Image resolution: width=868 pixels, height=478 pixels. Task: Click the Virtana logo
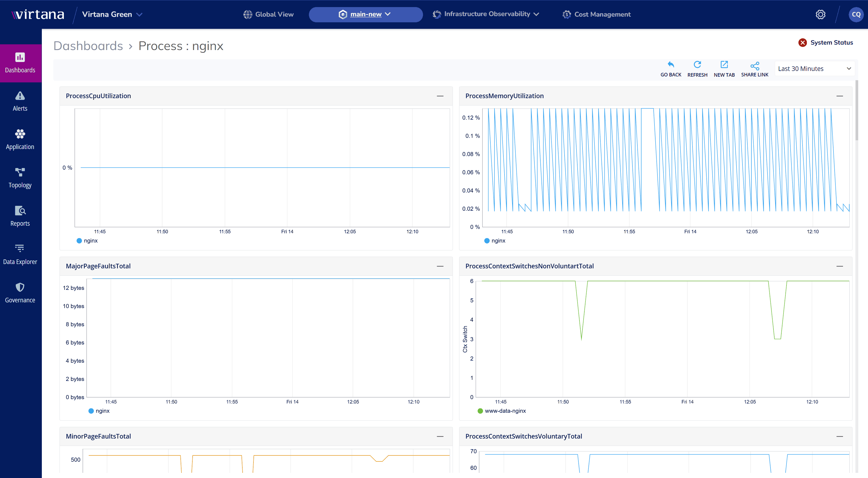click(38, 14)
